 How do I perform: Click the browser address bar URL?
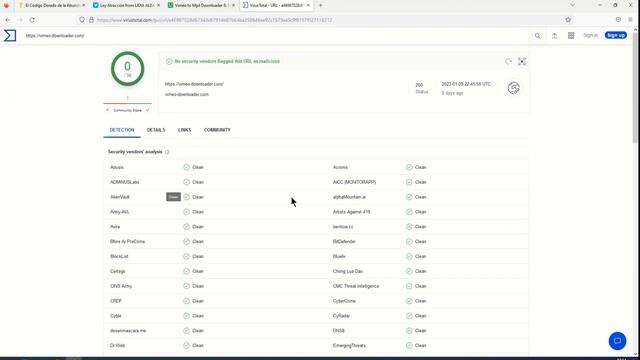coord(214,20)
